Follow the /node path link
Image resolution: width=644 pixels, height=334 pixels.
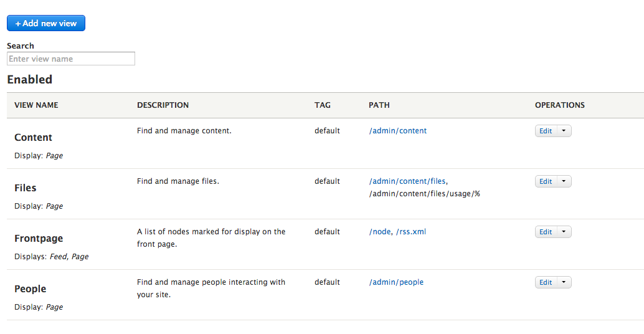379,232
